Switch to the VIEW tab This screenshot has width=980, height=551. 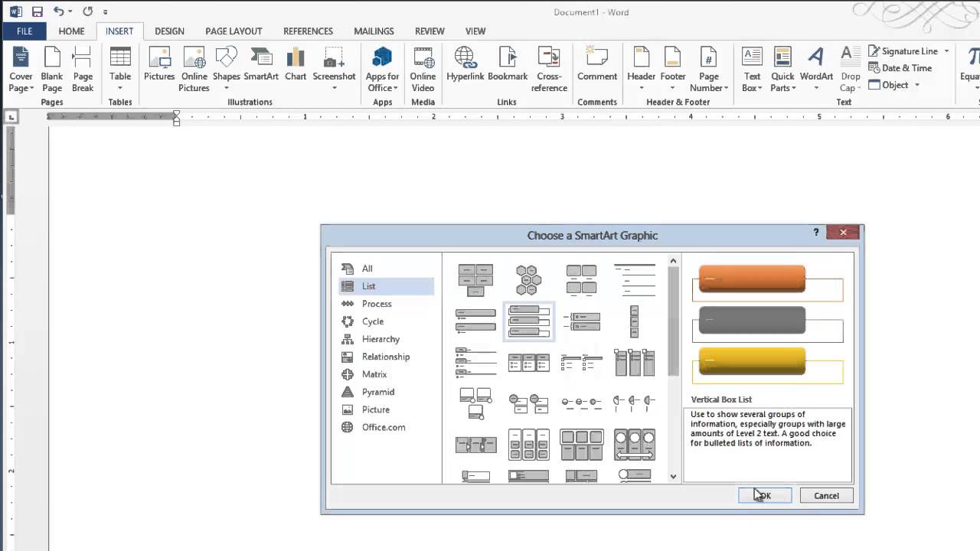(475, 31)
